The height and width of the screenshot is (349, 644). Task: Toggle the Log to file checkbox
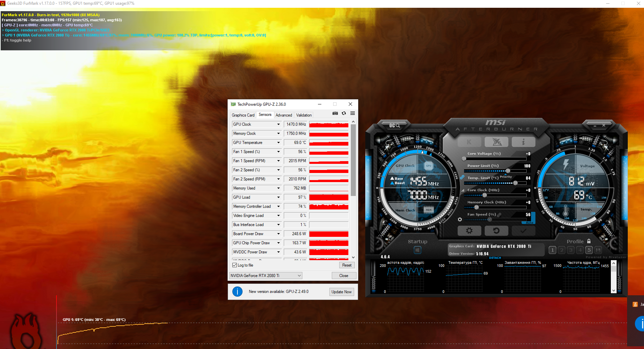[x=235, y=265]
